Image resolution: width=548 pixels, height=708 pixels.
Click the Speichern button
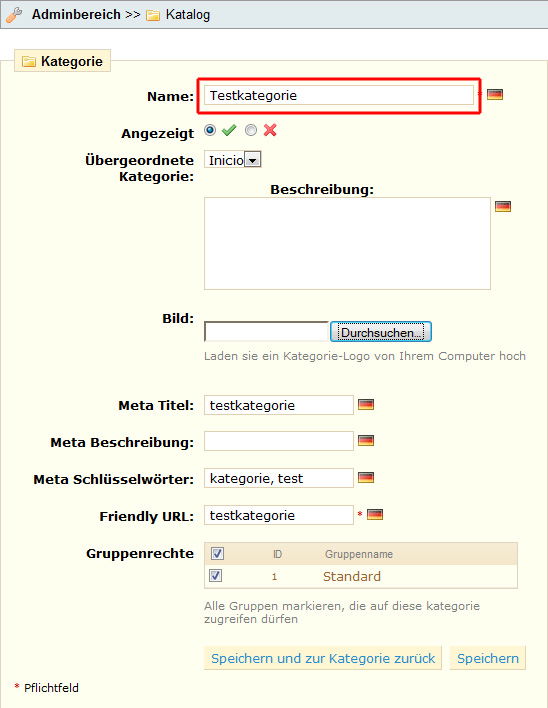point(488,658)
